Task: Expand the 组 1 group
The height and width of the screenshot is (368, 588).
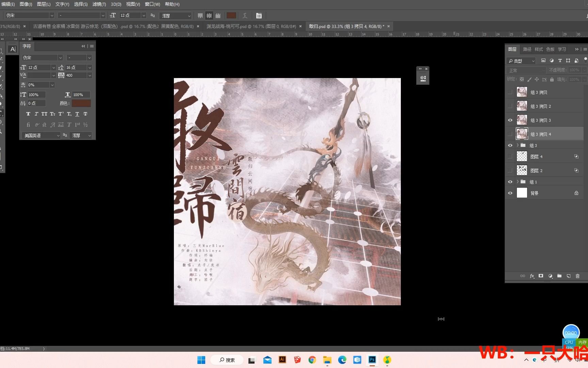Action: click(x=518, y=182)
